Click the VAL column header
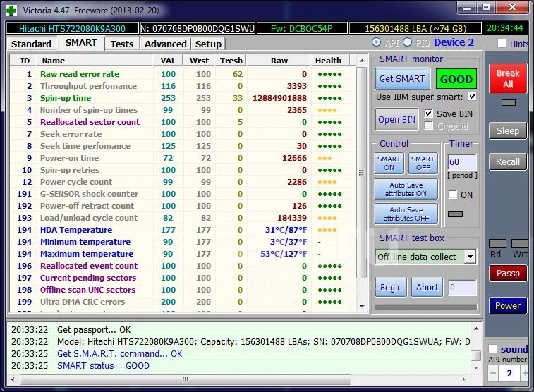 [x=168, y=61]
